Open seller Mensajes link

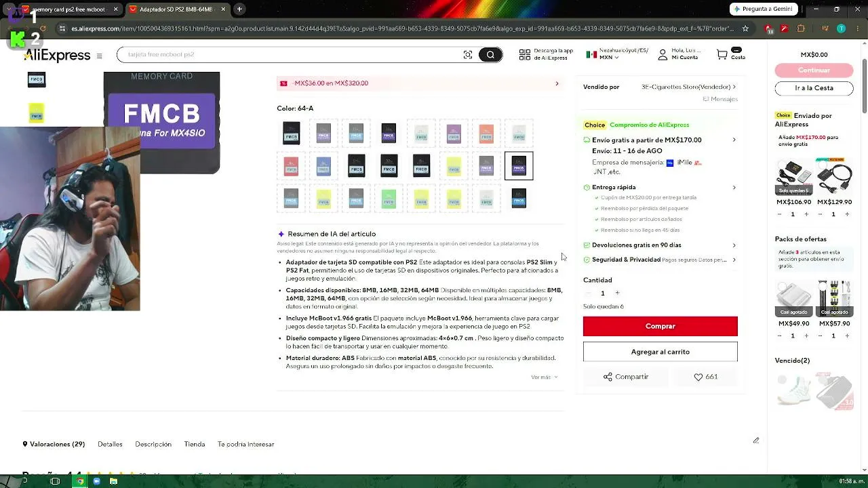(720, 99)
